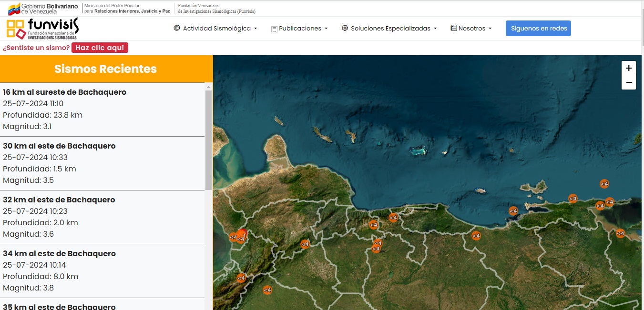Click the lone earthquake marker west of the central cluster

pyautogui.click(x=305, y=245)
